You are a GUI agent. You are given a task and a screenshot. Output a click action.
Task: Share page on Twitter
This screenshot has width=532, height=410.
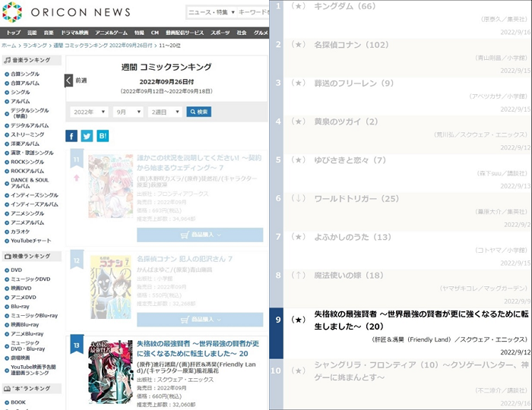click(87, 136)
